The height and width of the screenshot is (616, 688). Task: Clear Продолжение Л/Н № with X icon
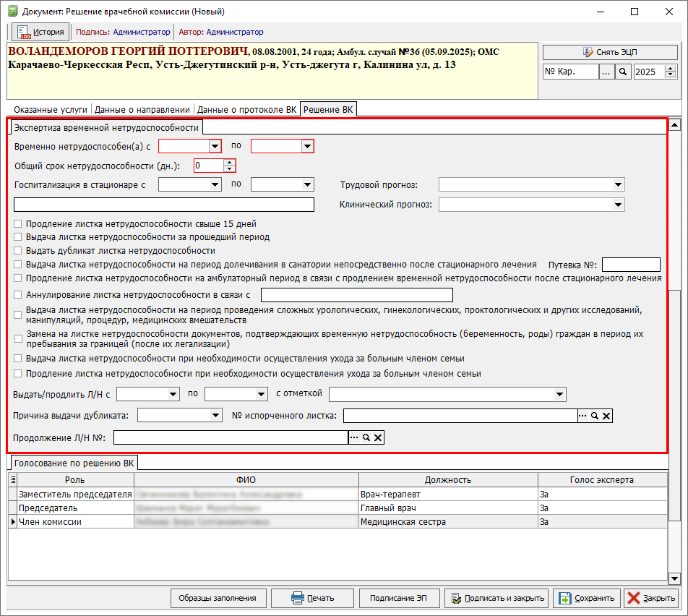coord(378,437)
